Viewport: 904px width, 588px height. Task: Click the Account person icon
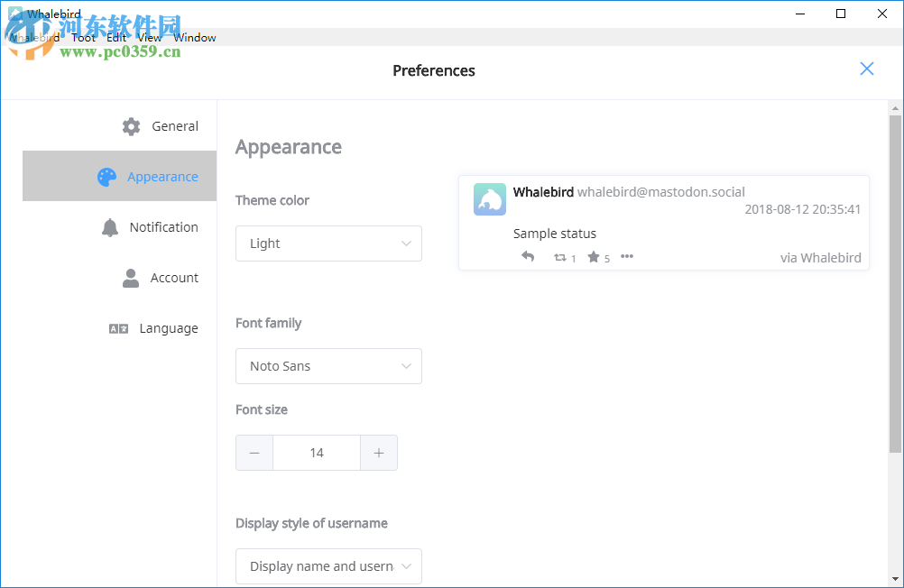pos(129,277)
